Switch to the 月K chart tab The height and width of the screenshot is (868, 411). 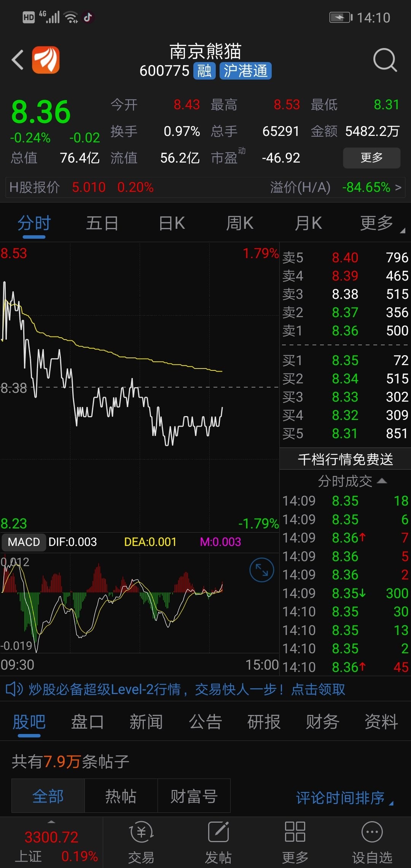(x=308, y=223)
